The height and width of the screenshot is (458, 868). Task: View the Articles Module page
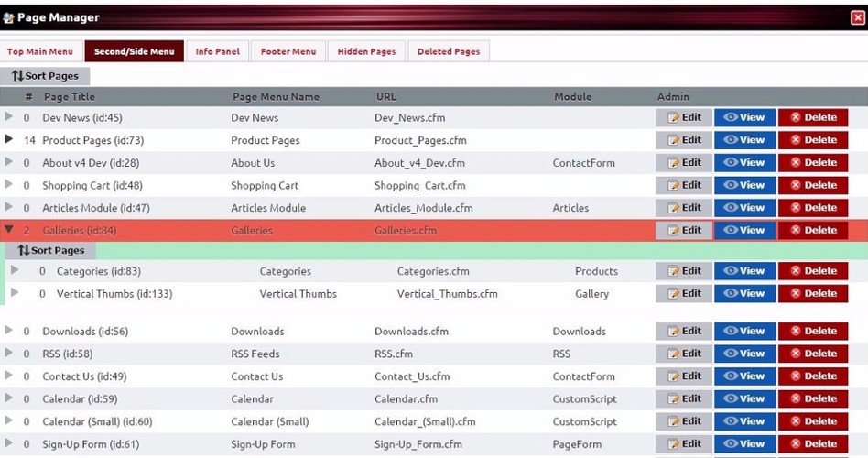pos(744,208)
